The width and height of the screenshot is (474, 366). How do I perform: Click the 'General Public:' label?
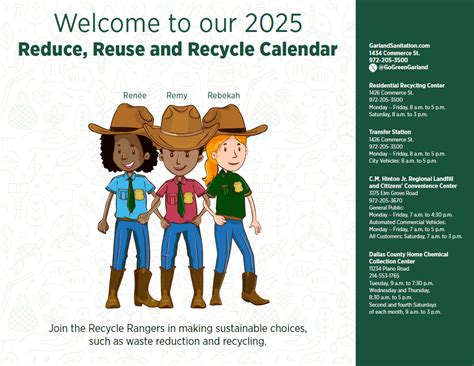385,207
